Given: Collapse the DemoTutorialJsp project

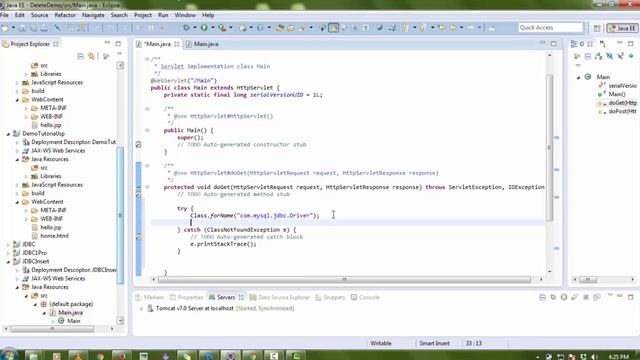Looking at the screenshot, I should click(x=8, y=133).
